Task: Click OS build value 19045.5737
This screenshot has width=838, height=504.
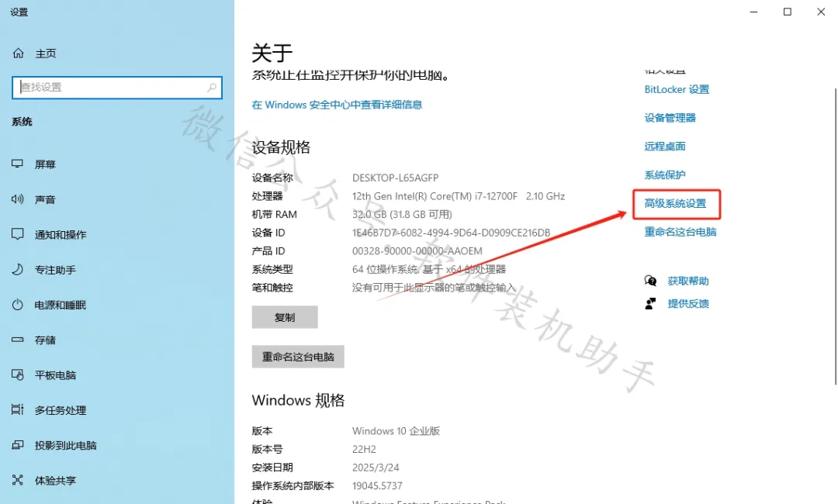Action: point(377,486)
